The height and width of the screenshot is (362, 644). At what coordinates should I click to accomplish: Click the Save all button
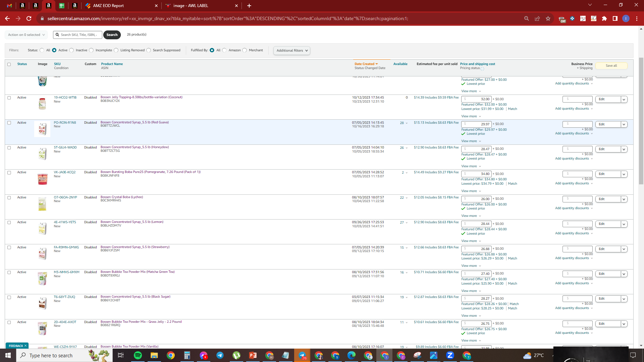coord(611,66)
